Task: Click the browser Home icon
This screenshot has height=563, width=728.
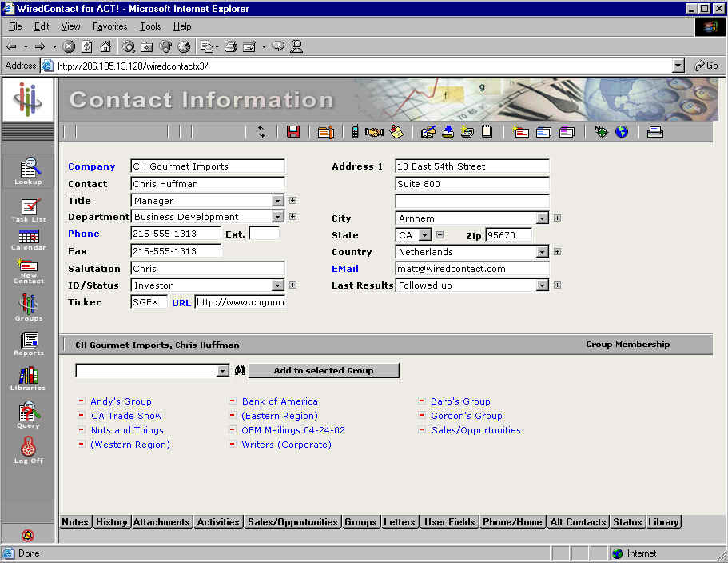Action: 105,46
